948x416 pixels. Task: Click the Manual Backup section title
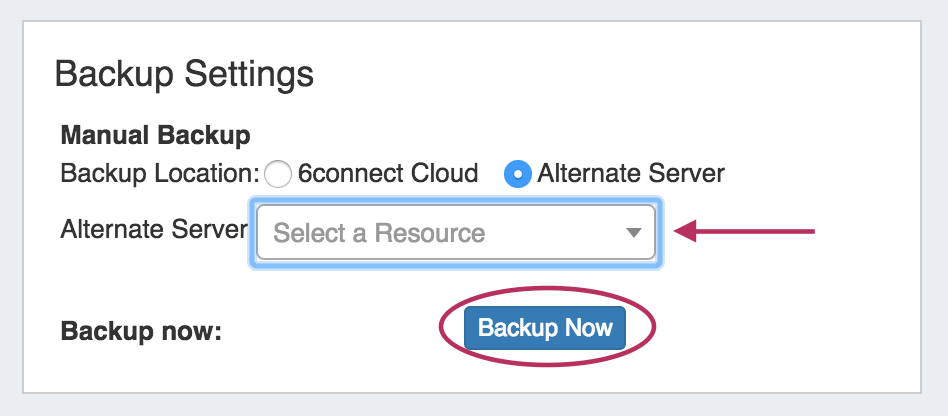tap(155, 134)
